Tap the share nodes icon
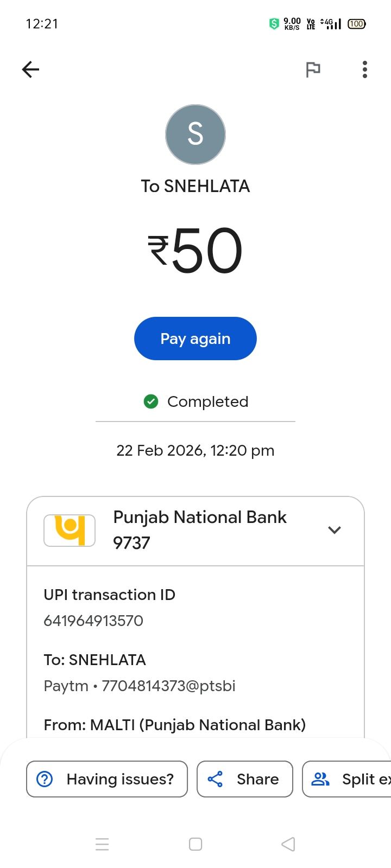 (x=215, y=779)
